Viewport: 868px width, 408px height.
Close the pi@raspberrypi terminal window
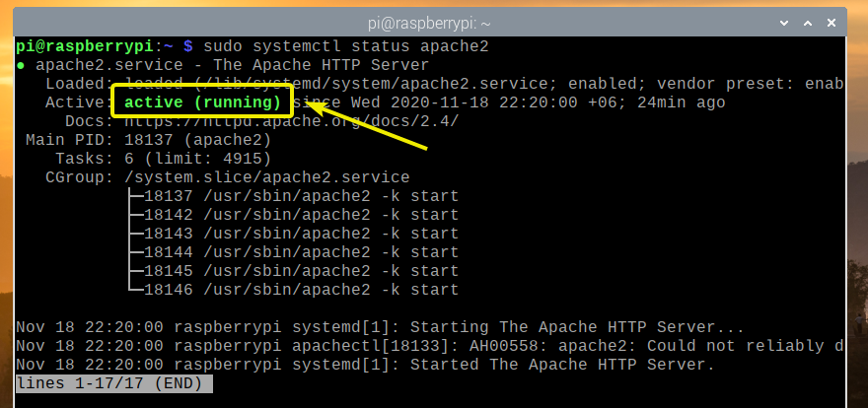click(832, 20)
